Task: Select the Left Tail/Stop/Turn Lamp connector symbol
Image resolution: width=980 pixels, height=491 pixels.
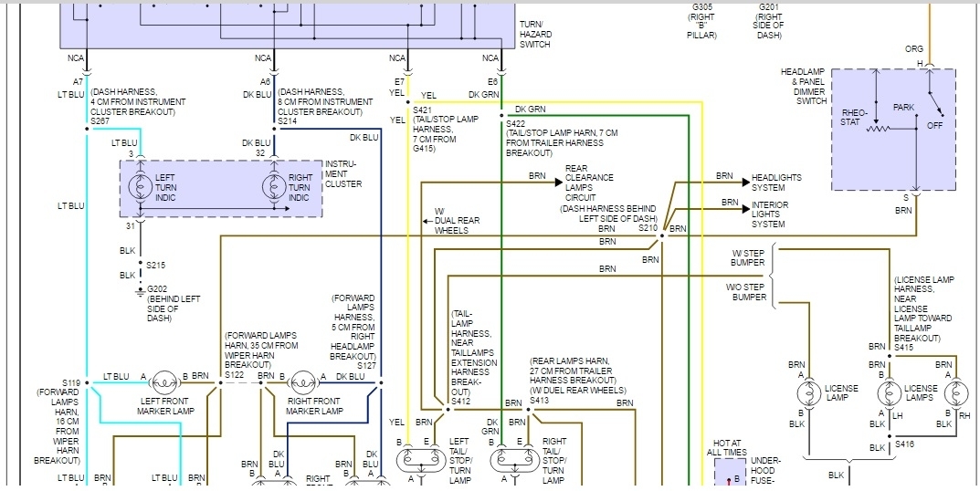Action: pos(421,461)
